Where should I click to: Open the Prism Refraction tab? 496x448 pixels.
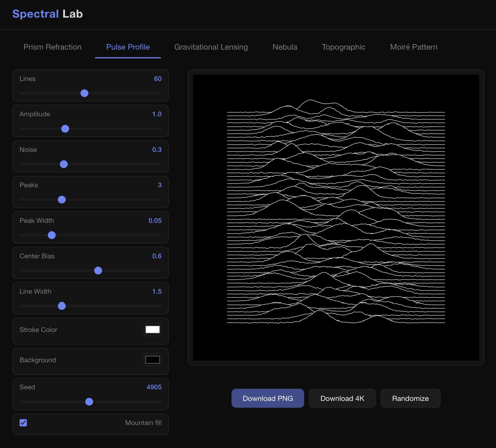click(x=52, y=47)
